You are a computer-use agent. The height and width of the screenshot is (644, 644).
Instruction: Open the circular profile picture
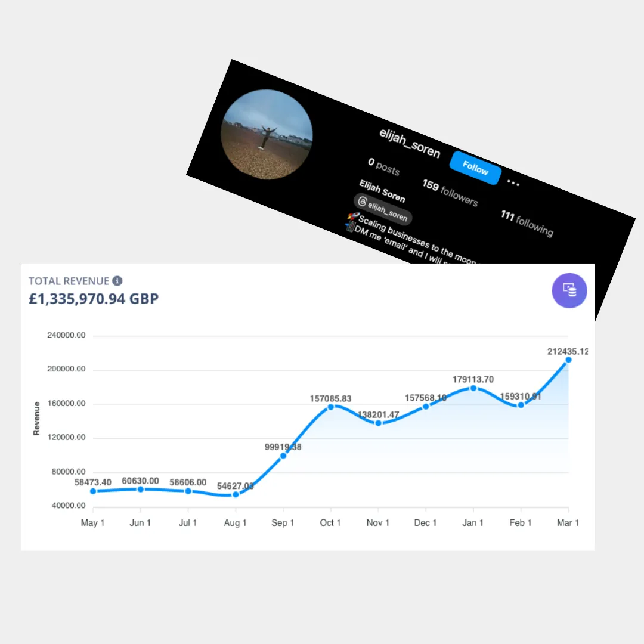point(267,135)
